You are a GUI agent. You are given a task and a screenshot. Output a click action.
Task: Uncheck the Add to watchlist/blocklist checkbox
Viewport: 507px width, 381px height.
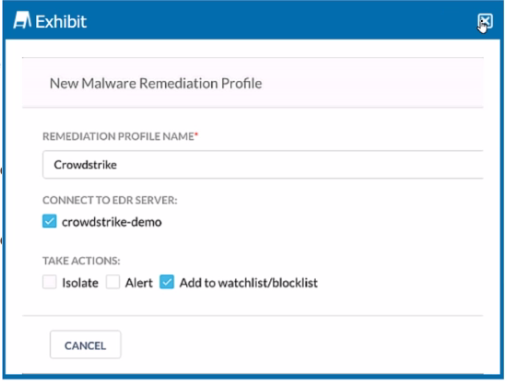tap(167, 282)
